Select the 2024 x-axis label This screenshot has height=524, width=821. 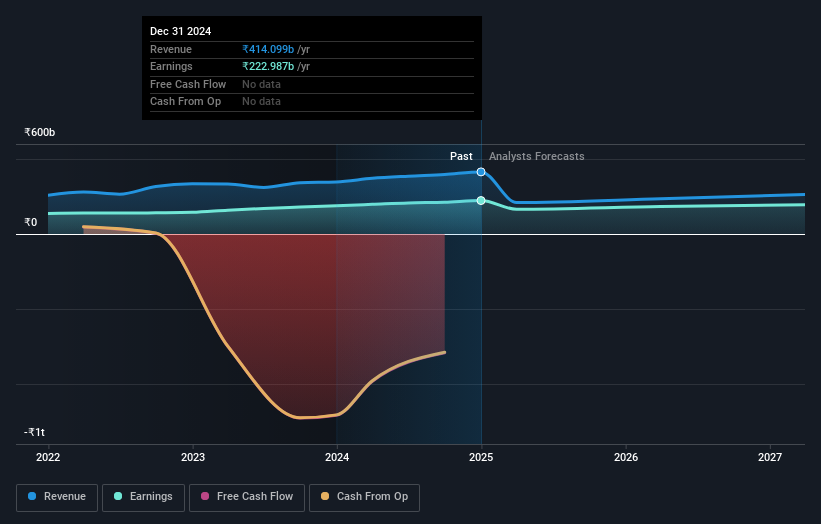click(337, 458)
